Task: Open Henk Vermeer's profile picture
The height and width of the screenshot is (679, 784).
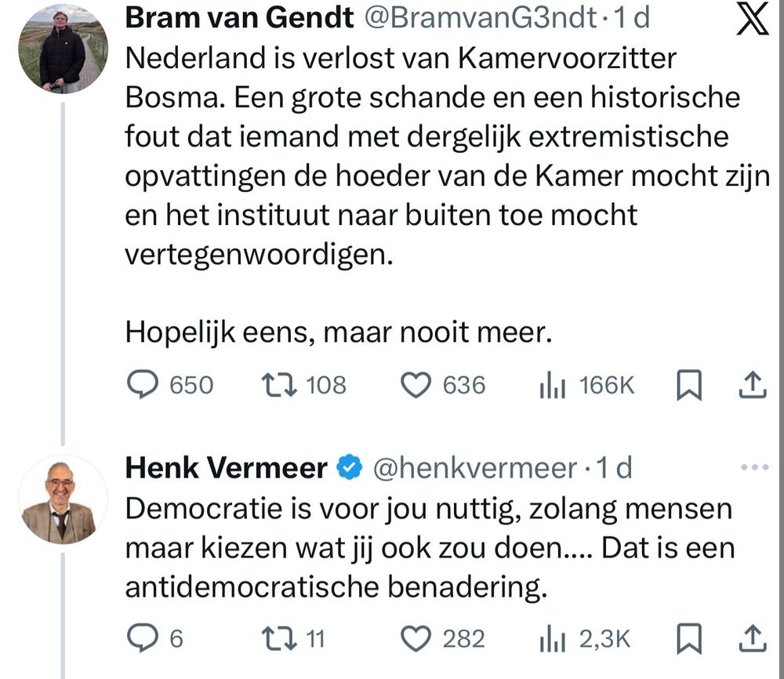Action: coord(62,499)
